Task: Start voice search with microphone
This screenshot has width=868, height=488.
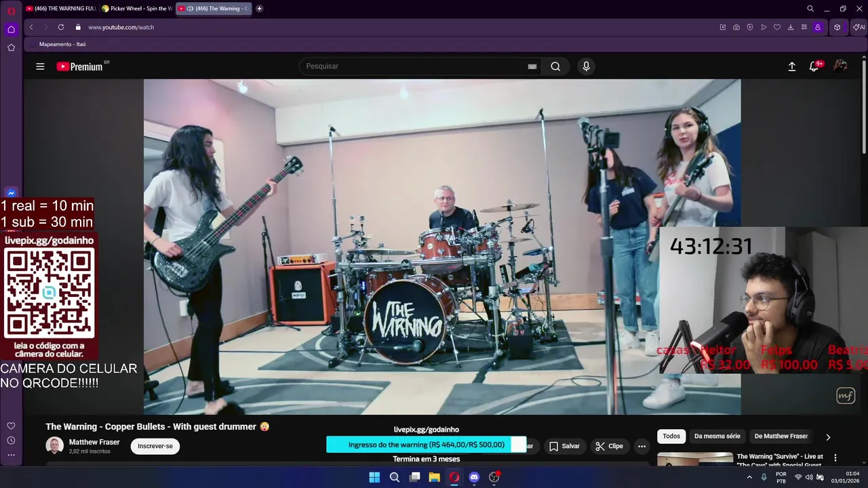Action: point(586,66)
